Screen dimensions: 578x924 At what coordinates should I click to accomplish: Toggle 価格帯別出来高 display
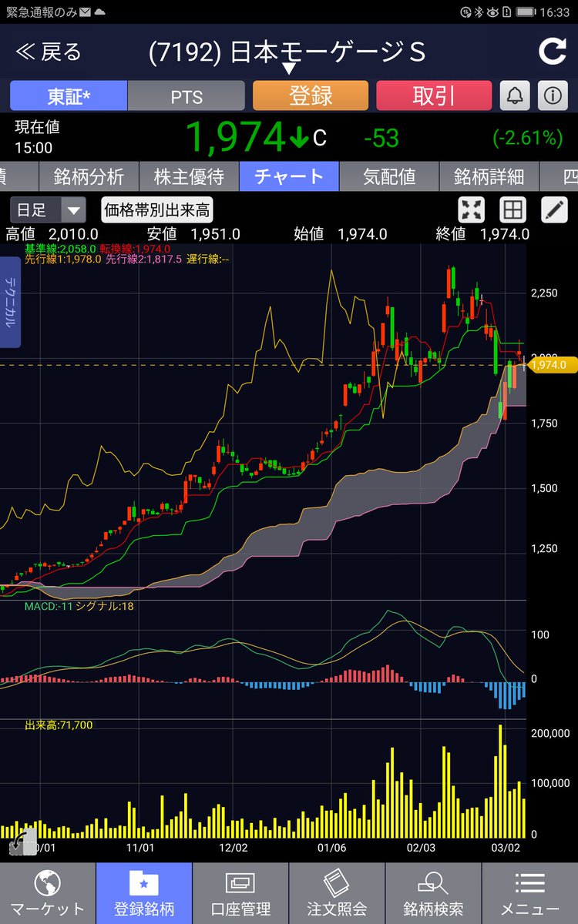coord(157,209)
